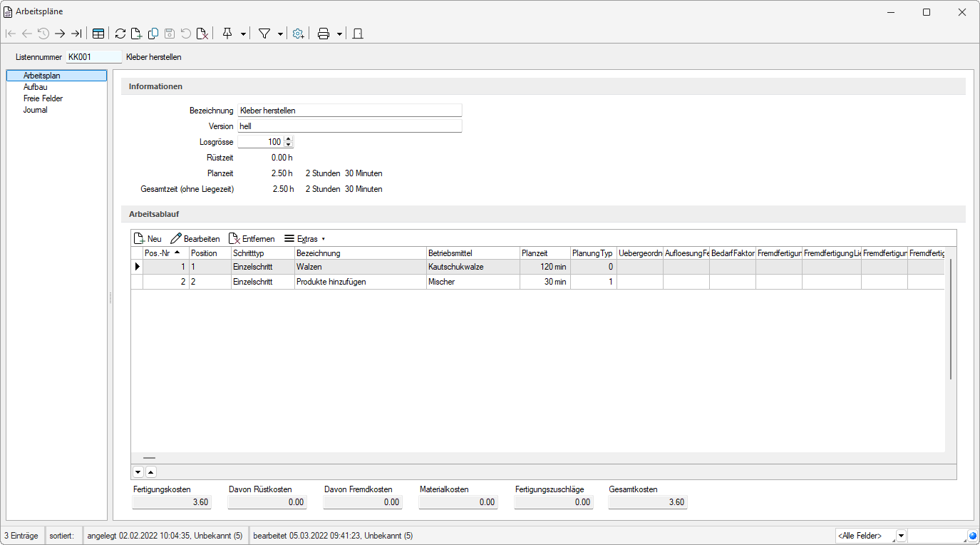Click the refresh icon in the toolbar
This screenshot has height=545, width=980.
[120, 34]
